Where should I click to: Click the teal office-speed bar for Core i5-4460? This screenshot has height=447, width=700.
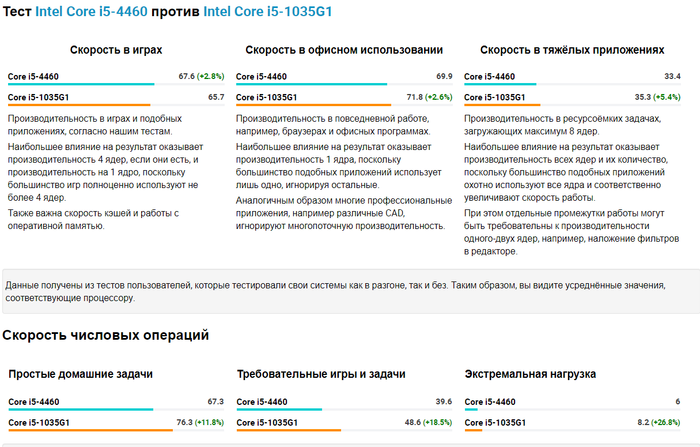point(311,84)
